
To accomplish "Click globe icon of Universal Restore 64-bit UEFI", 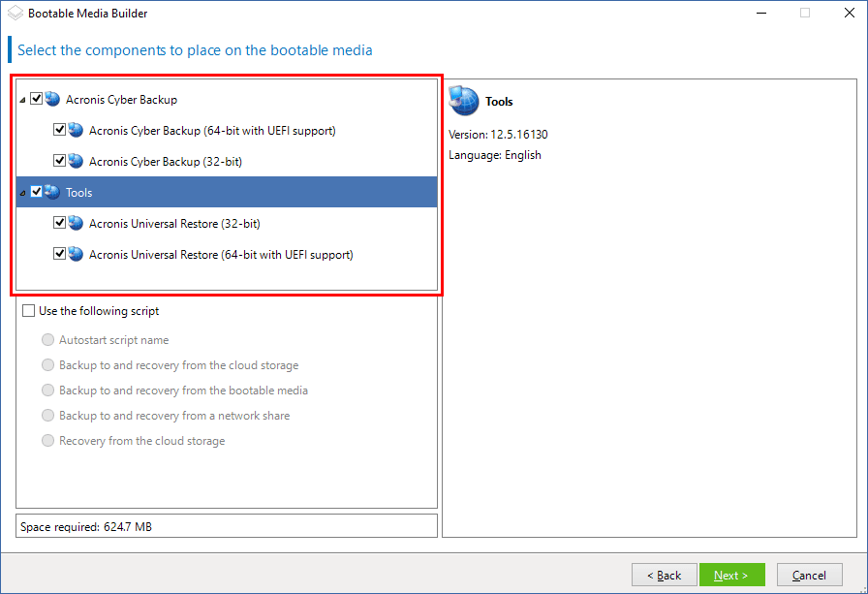I will pyautogui.click(x=76, y=254).
